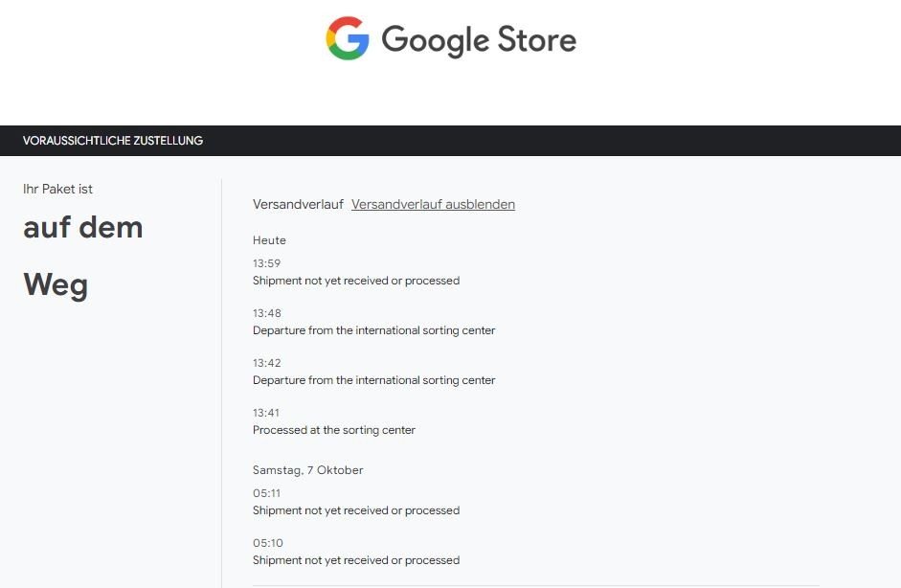901x588 pixels.
Task: Click the 13:59 Shipment not yet received text
Action: click(355, 281)
